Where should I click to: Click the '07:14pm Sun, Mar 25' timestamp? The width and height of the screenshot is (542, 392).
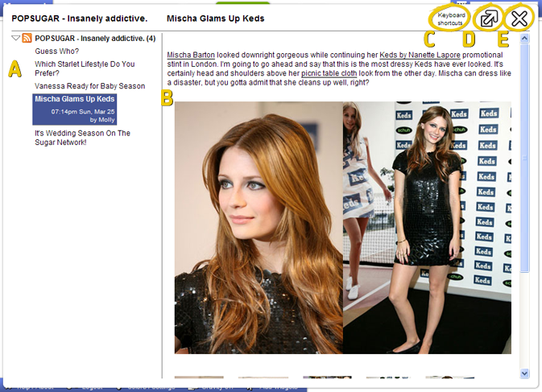click(83, 112)
